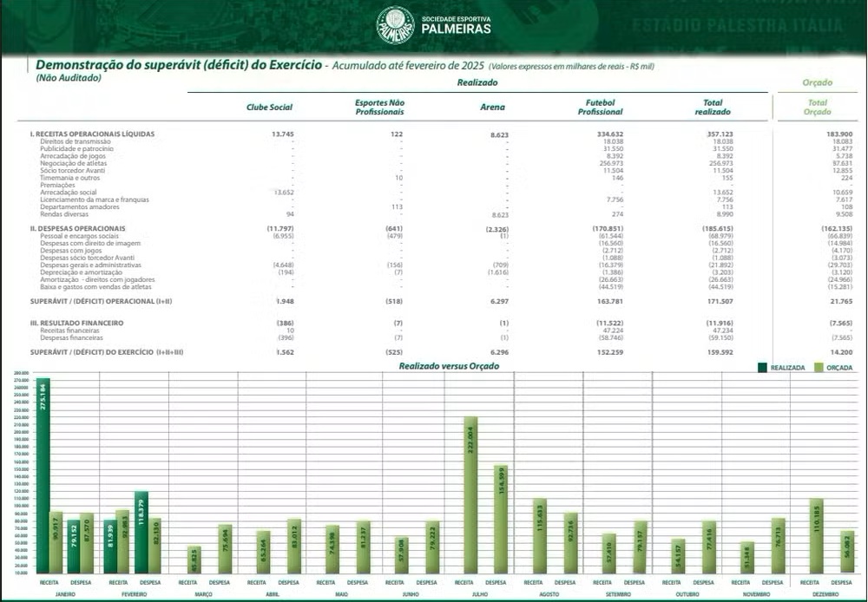
Task: Click the final Total Orçado surplus value 14.200
Action: coord(841,352)
